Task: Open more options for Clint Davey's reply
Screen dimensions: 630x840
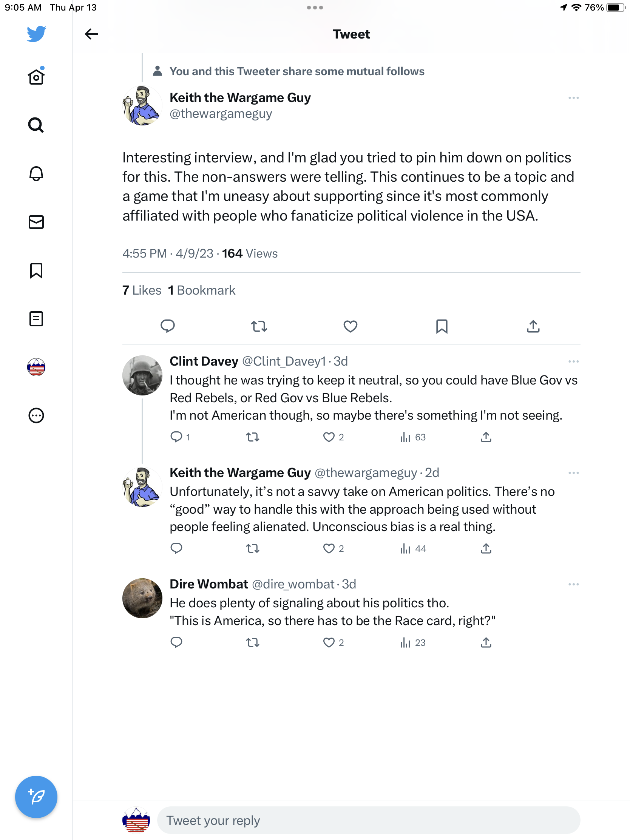Action: pos(573,361)
